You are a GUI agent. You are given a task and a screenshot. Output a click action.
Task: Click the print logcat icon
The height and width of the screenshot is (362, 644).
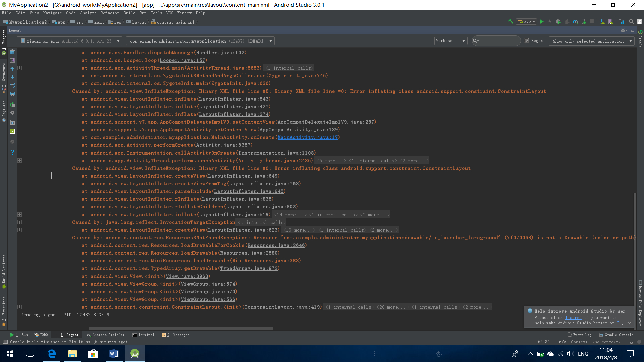coord(12,94)
